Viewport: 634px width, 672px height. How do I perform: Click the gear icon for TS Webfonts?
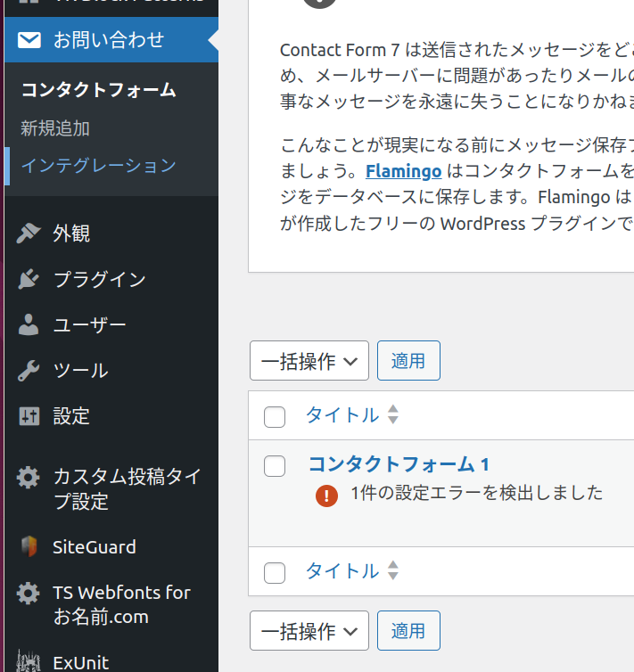click(29, 594)
